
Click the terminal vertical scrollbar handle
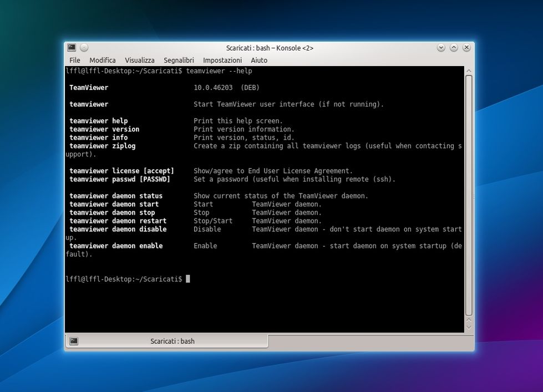coord(469,195)
